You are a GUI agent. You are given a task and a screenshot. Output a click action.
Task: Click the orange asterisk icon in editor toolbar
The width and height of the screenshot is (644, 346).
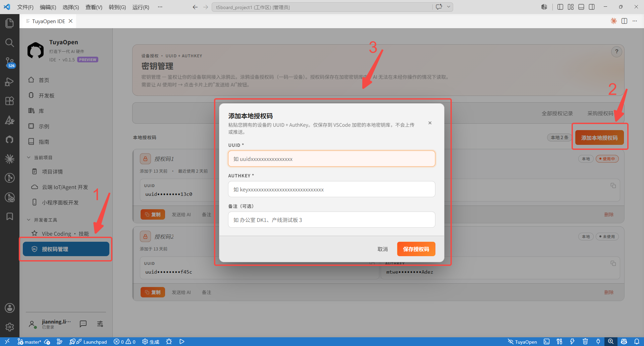click(x=613, y=21)
